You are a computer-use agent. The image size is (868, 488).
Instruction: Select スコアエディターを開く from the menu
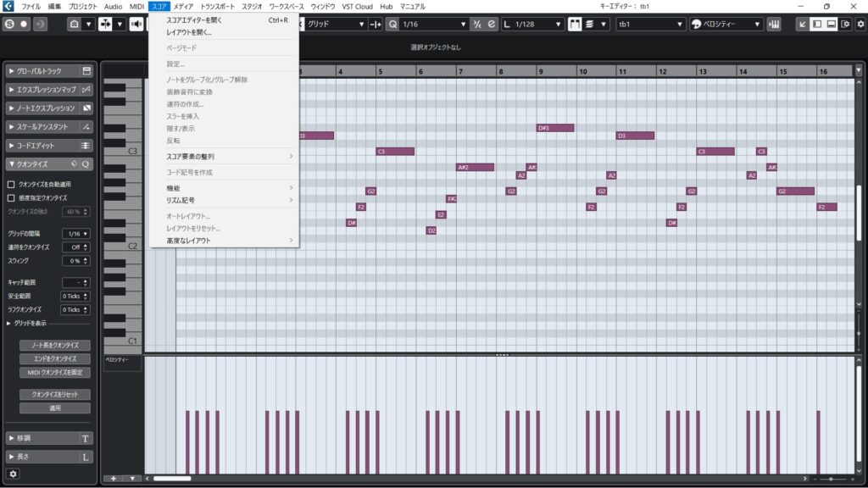(194, 19)
